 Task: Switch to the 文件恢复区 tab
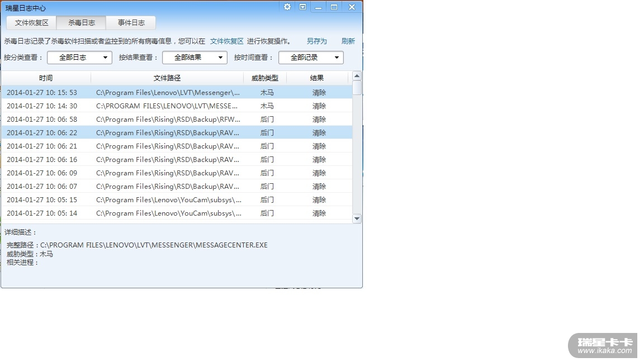(x=32, y=23)
